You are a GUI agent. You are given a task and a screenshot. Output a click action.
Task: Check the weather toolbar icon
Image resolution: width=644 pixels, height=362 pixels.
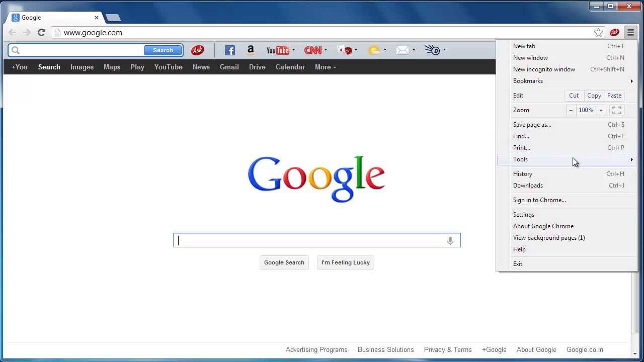[x=374, y=50]
